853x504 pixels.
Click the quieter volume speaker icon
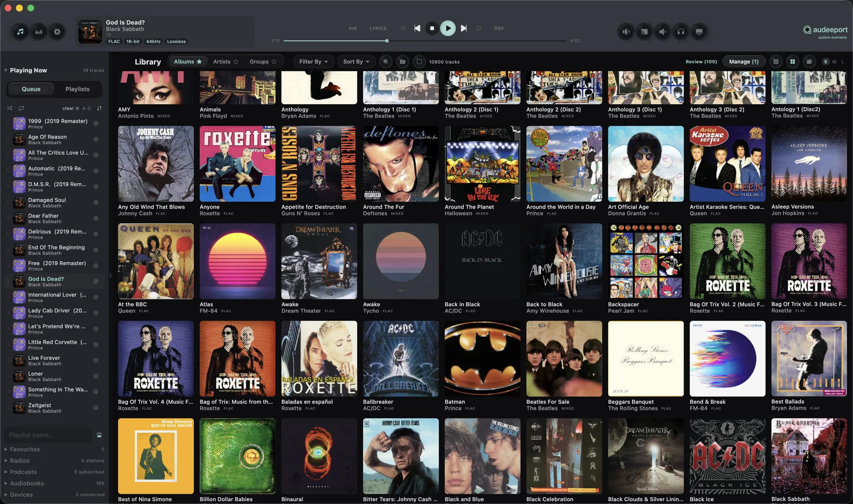click(662, 32)
